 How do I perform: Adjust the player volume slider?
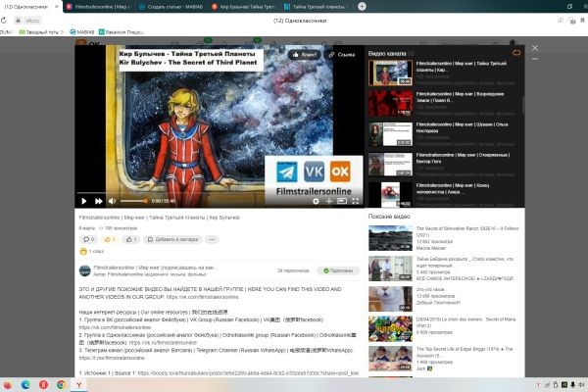click(x=133, y=201)
